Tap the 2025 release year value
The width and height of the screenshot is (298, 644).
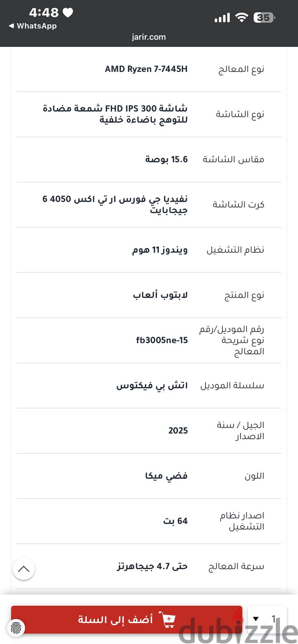pyautogui.click(x=178, y=431)
